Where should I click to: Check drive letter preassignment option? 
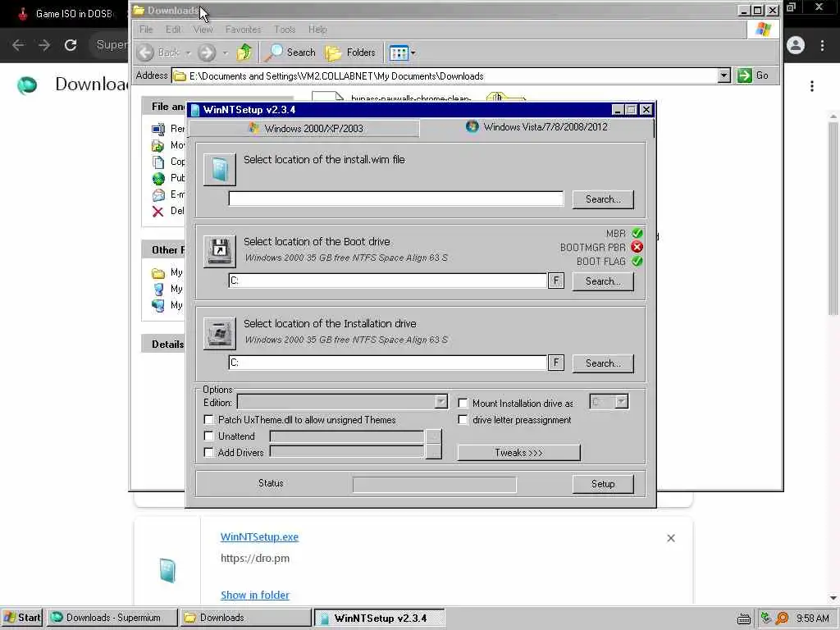[463, 419]
